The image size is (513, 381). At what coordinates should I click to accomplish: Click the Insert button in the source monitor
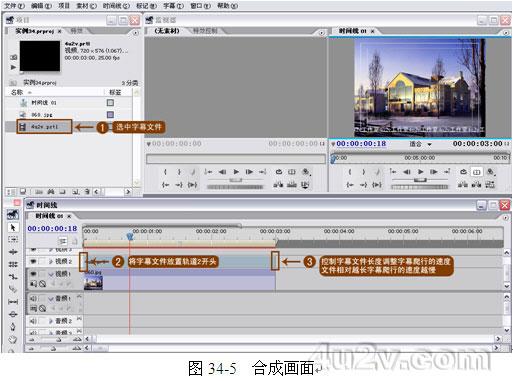click(278, 184)
